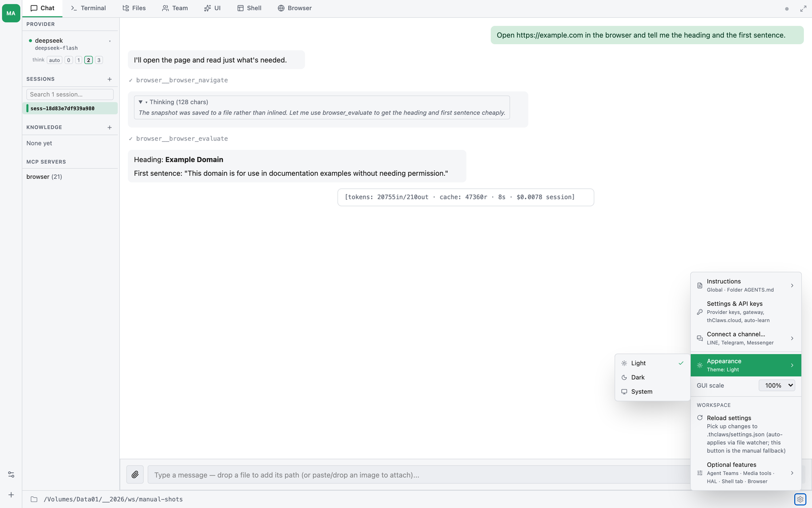
Task: Open the Browser tab
Action: click(295, 8)
